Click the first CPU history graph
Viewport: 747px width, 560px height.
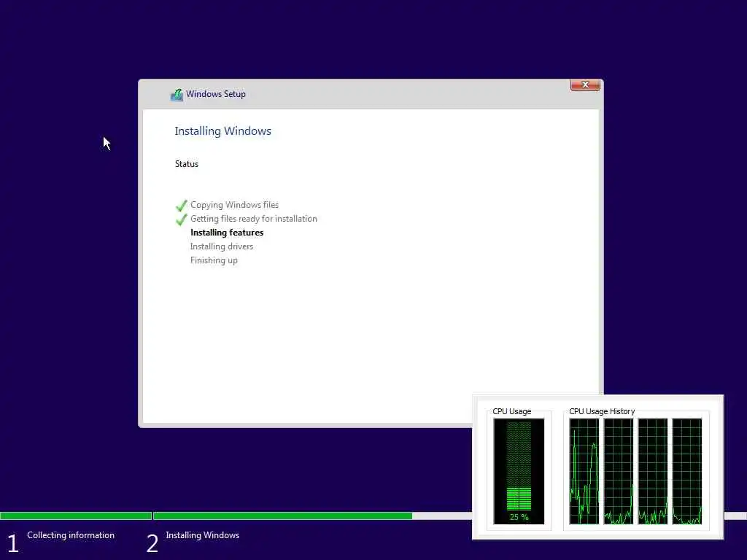[x=584, y=472]
